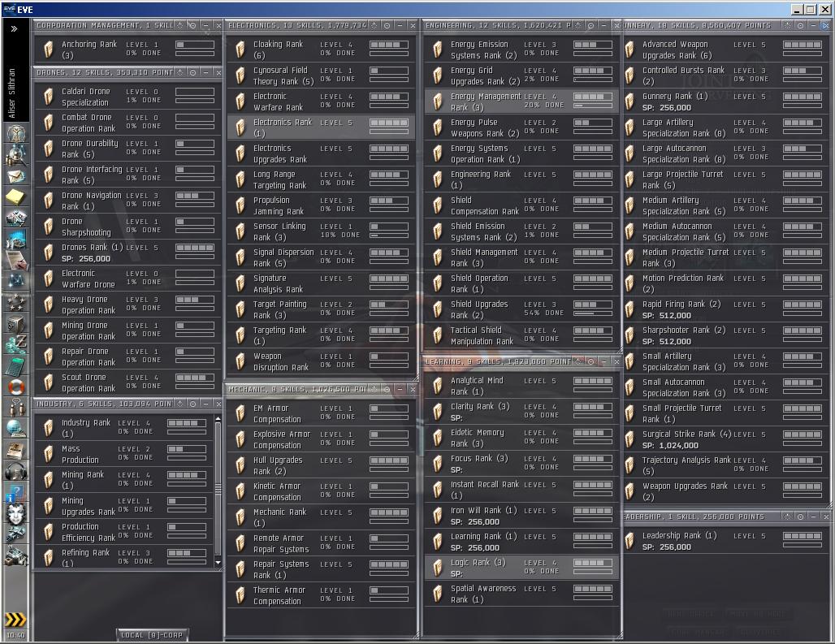Collapse the Industry window with minus button

(x=206, y=404)
